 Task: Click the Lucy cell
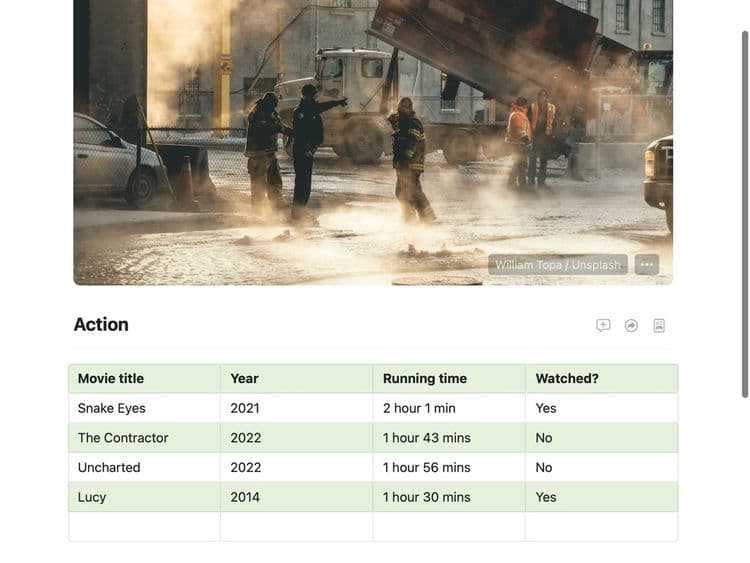(x=144, y=497)
